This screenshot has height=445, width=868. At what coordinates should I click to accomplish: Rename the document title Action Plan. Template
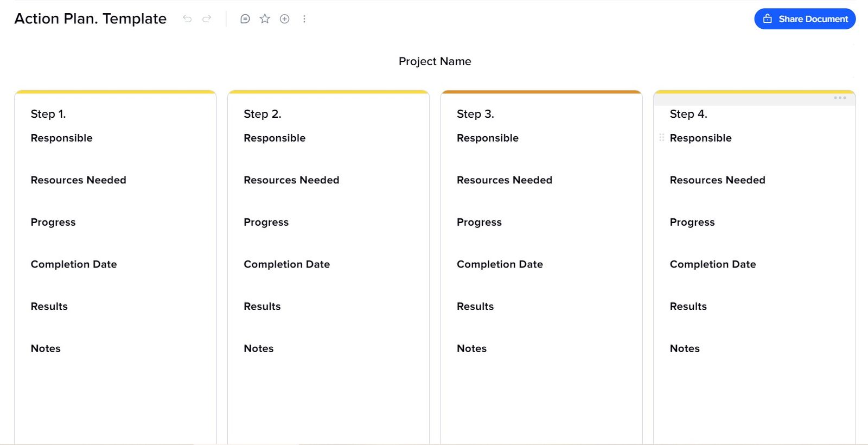point(90,18)
